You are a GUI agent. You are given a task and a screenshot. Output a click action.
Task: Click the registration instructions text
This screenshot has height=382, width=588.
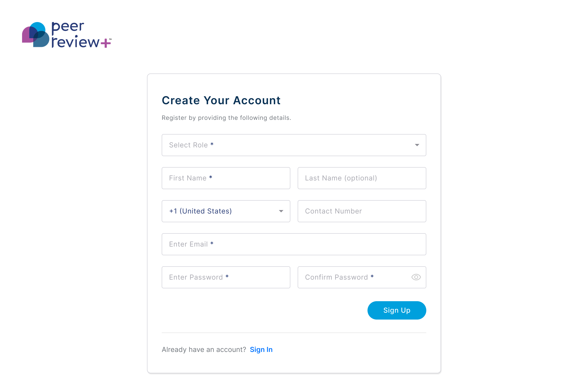[226, 118]
